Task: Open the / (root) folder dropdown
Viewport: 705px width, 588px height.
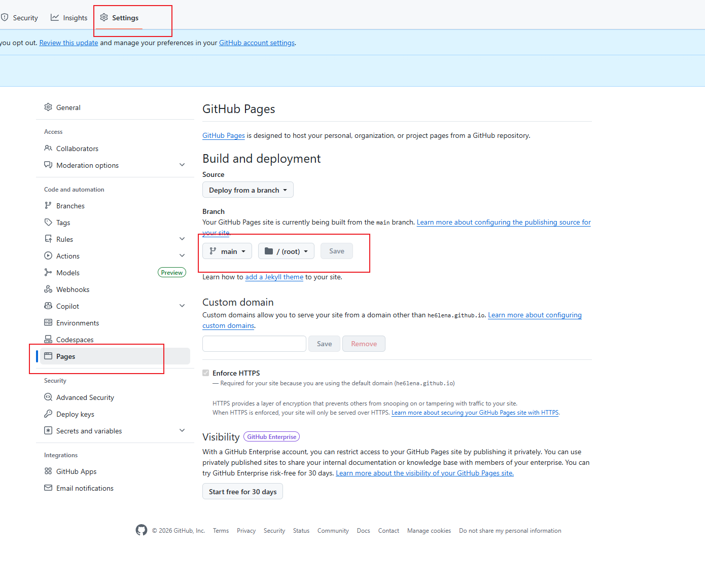Action: (x=286, y=251)
